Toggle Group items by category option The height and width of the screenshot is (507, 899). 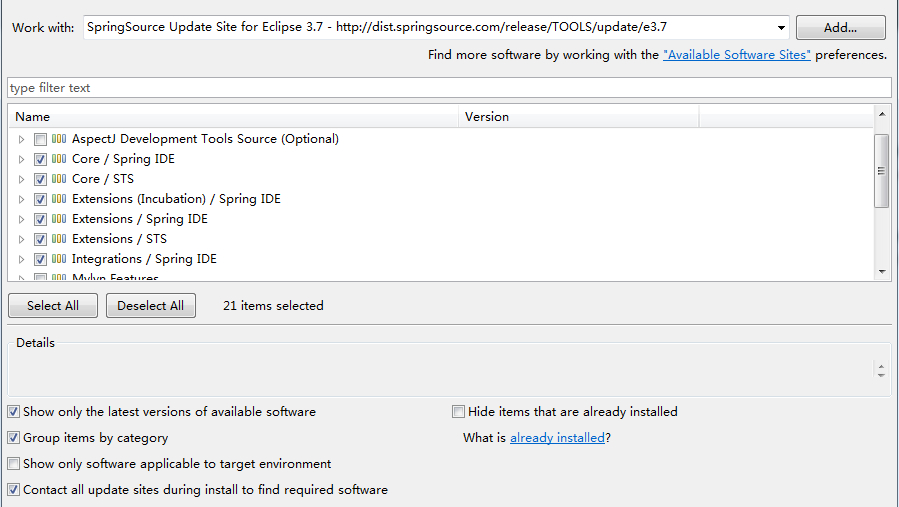click(14, 438)
